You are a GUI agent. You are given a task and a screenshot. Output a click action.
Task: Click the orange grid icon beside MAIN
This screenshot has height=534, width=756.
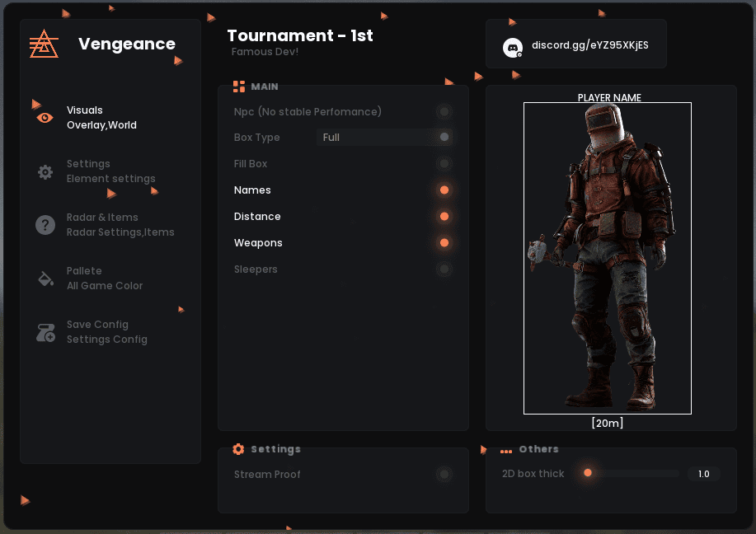click(x=238, y=86)
